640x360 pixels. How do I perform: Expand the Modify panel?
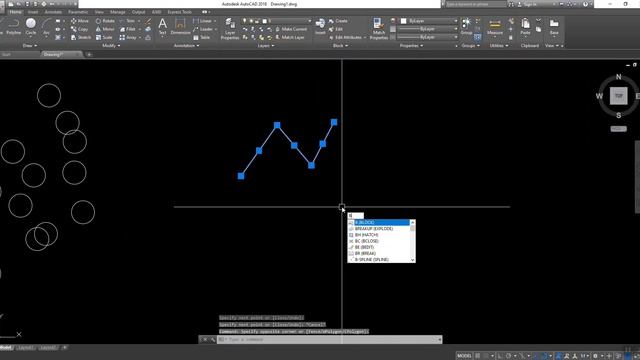[x=111, y=46]
